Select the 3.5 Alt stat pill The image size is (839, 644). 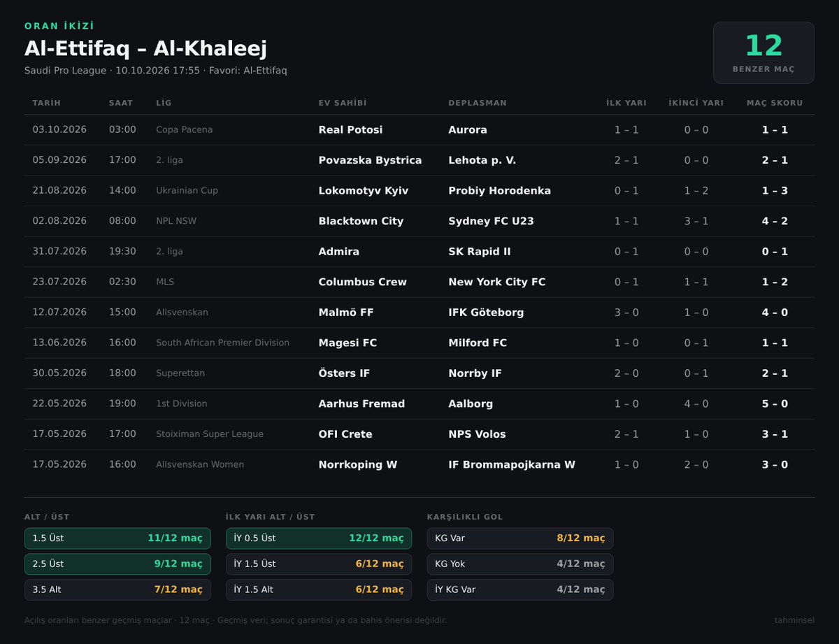click(x=117, y=589)
